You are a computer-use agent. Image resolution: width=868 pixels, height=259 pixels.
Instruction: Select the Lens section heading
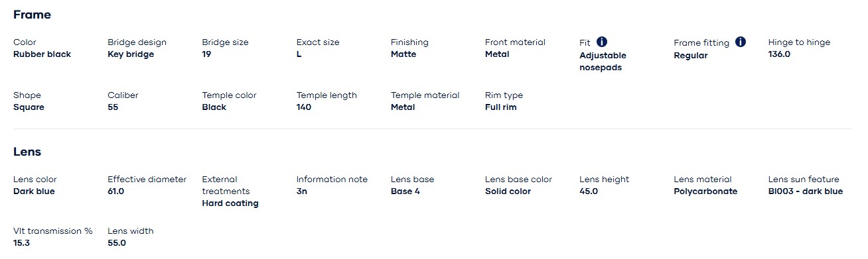(x=27, y=152)
